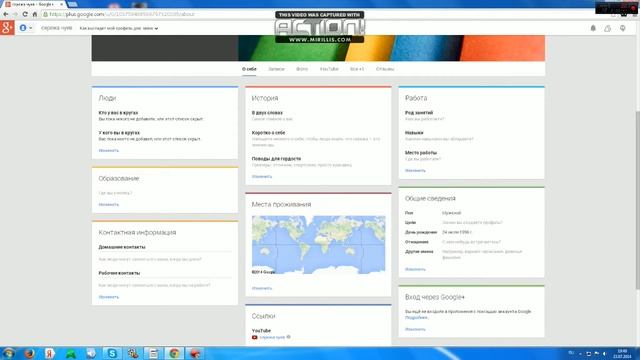Click the 'Кто у вас в кругах' text
640x360 pixels.
[118, 113]
